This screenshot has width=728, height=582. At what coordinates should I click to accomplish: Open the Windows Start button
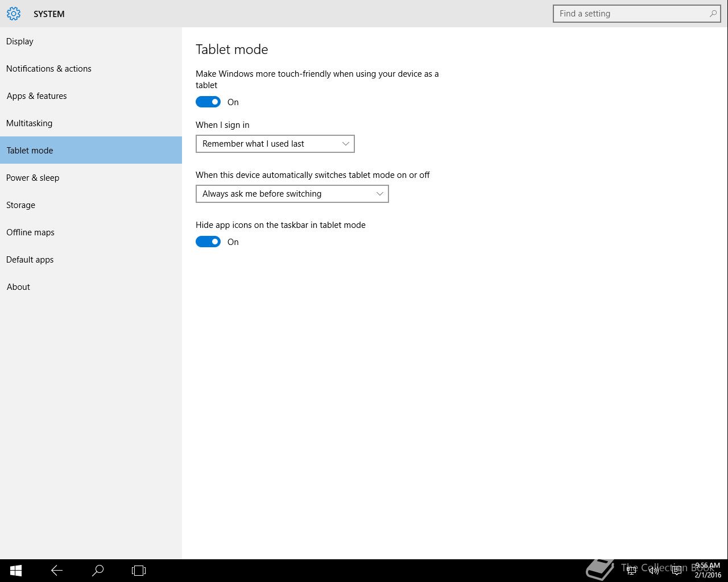pyautogui.click(x=16, y=570)
